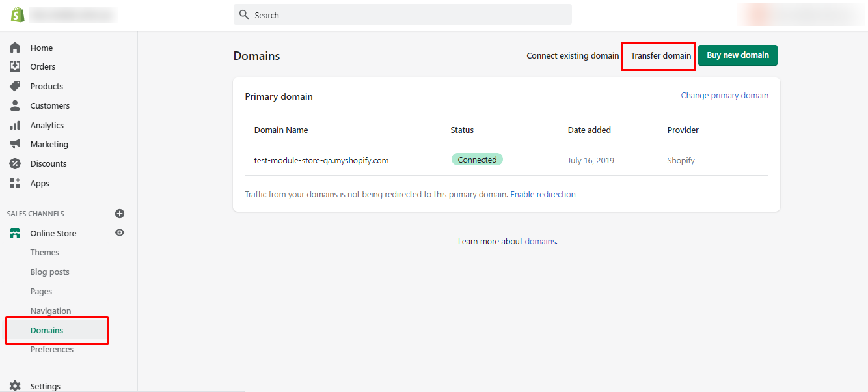Select Domains under Online Store
This screenshot has width=868, height=392.
coord(47,330)
